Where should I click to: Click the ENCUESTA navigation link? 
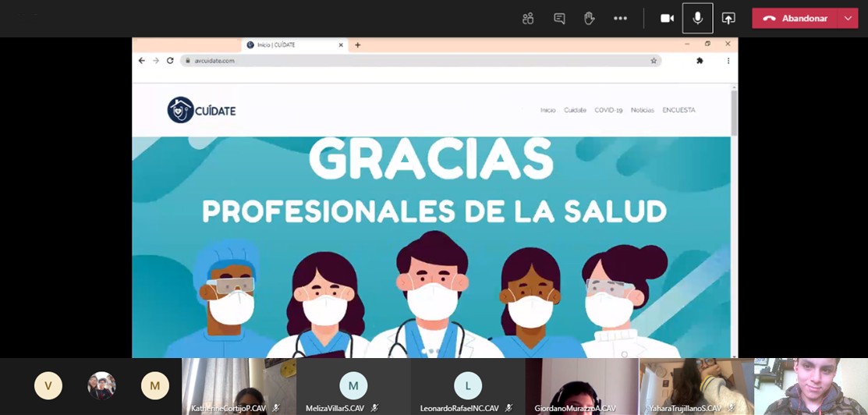coord(678,110)
